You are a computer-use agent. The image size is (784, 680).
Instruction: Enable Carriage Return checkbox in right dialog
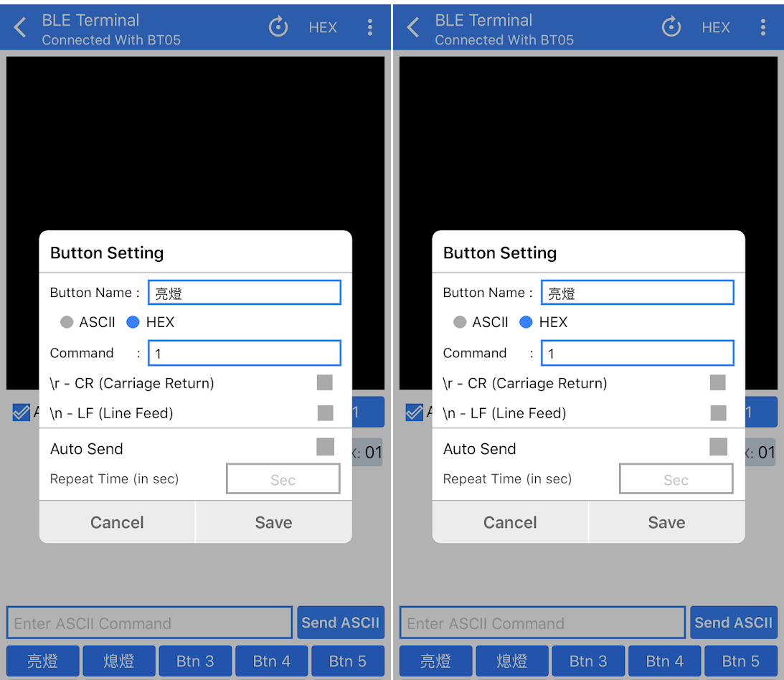click(x=718, y=382)
